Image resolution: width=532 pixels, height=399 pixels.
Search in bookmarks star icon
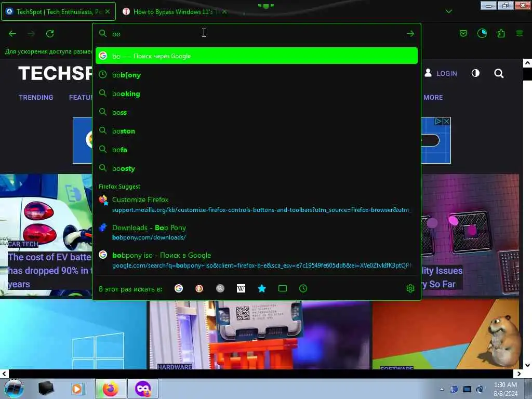tap(262, 288)
